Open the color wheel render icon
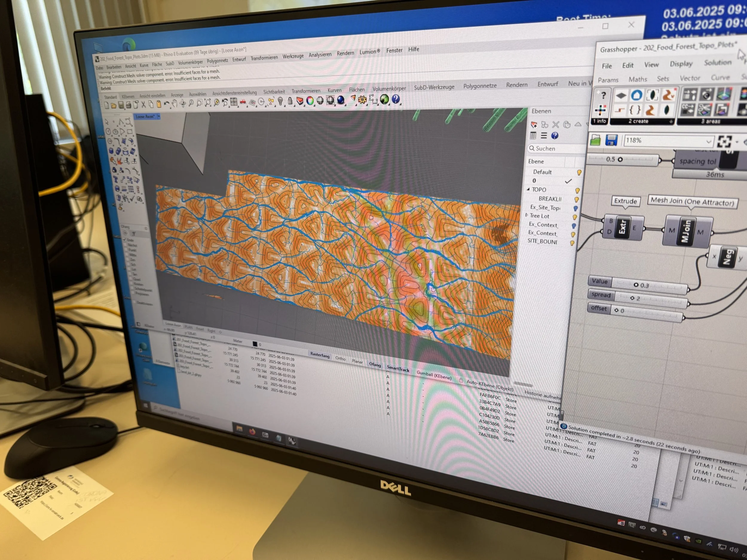This screenshot has height=560, width=747. [310, 101]
